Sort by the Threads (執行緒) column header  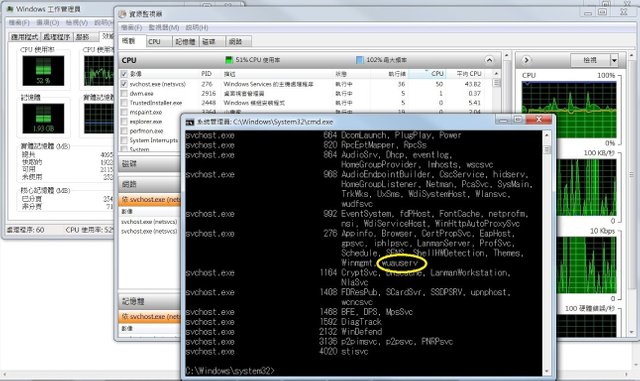click(x=389, y=74)
